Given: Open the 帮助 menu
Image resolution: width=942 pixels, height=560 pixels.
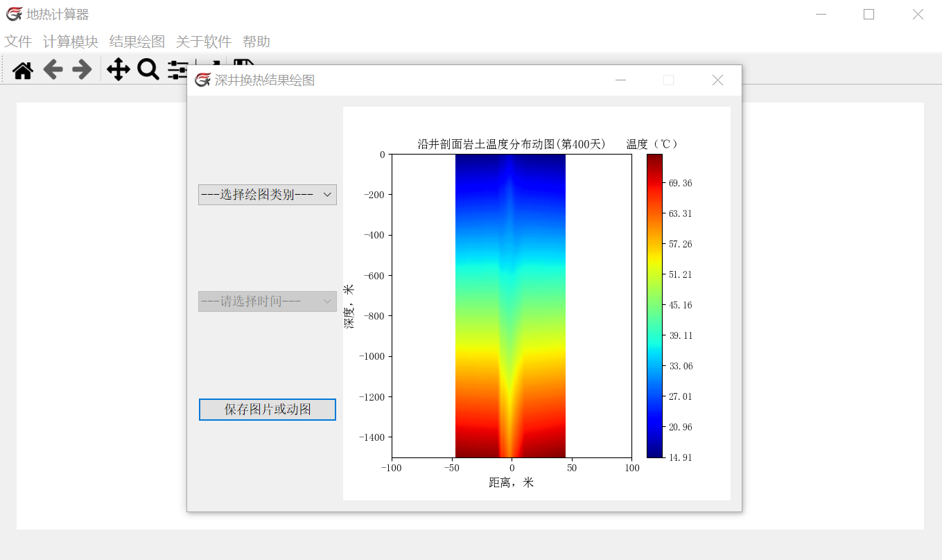Looking at the screenshot, I should click(256, 42).
